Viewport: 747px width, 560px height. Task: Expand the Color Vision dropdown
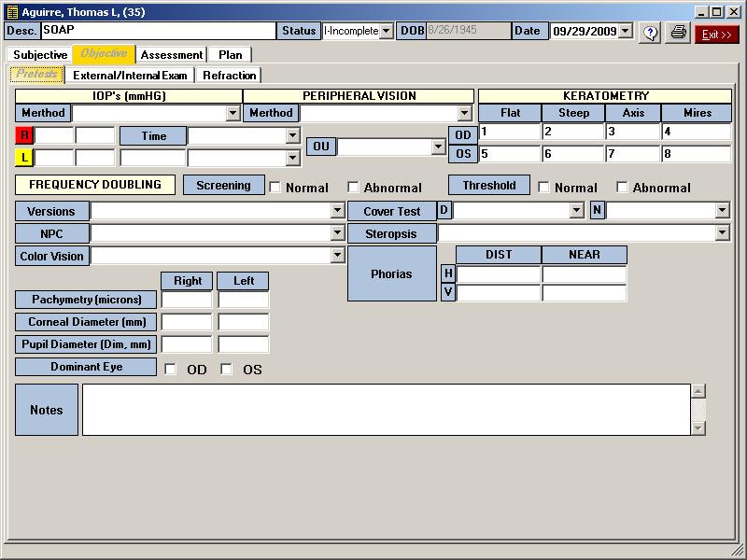[x=338, y=256]
